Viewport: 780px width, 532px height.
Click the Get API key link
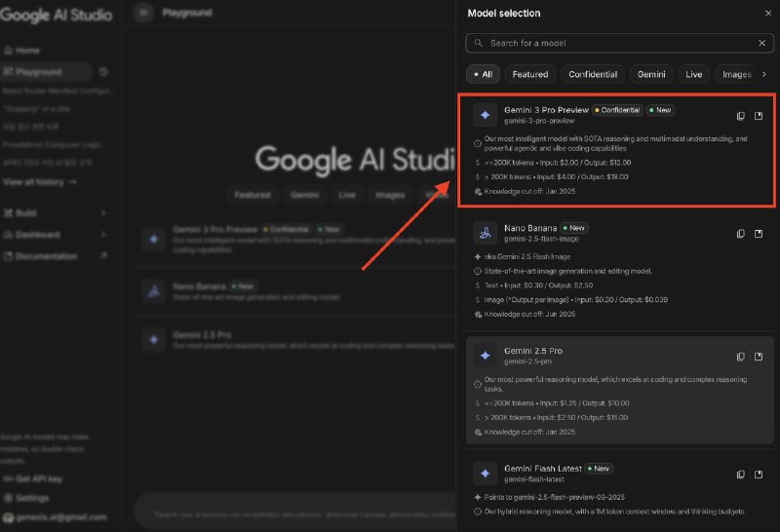[x=39, y=478]
